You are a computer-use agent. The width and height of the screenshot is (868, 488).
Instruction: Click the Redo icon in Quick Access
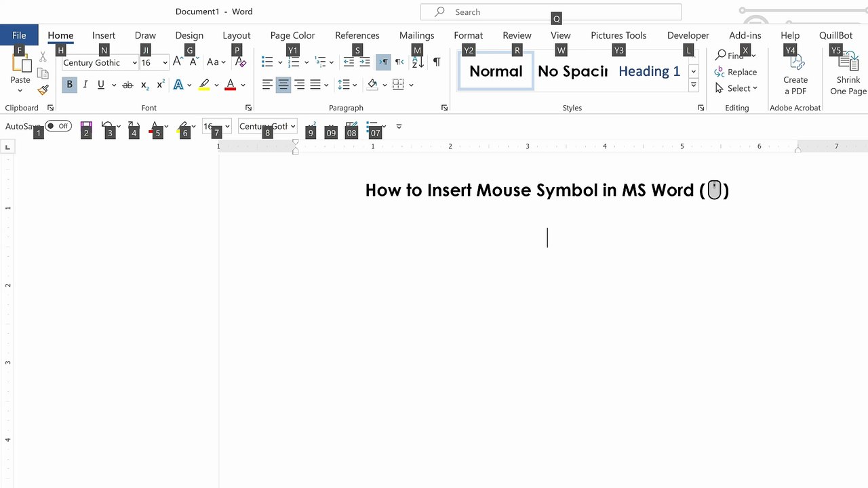point(133,126)
